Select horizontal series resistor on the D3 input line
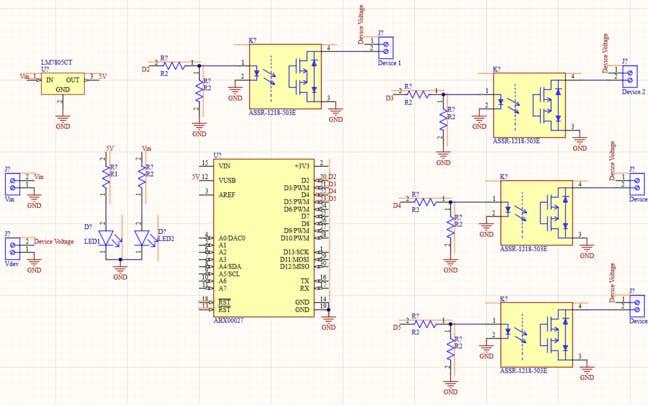This screenshot has height=405, width=648. [x=419, y=94]
